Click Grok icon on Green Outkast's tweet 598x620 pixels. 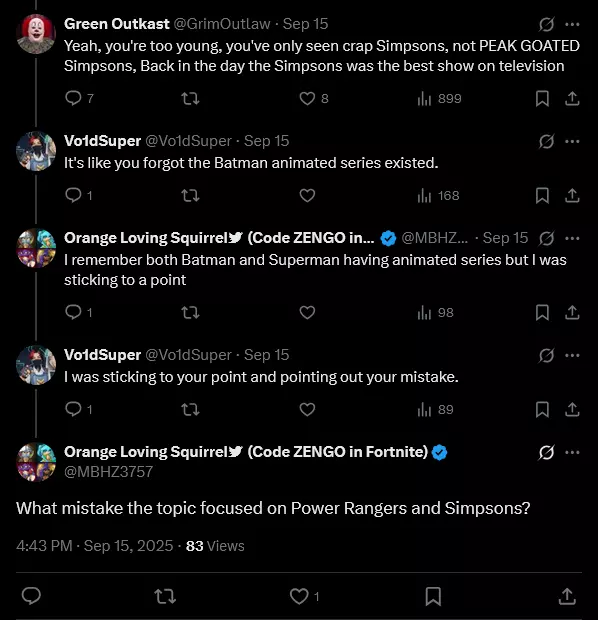pyautogui.click(x=546, y=24)
